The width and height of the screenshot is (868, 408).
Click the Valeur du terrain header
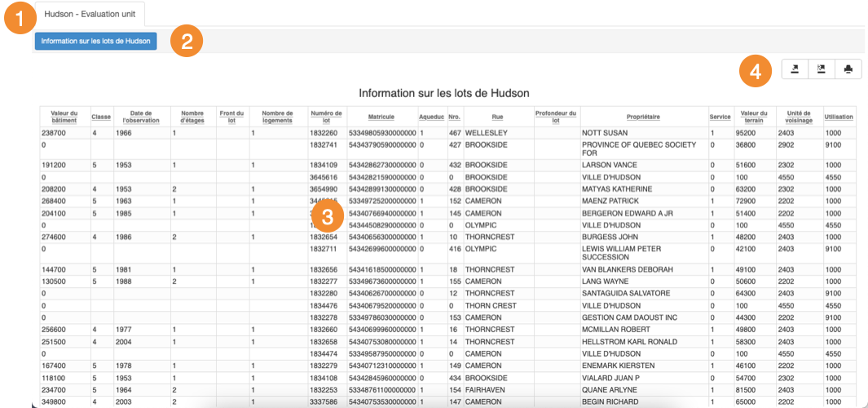click(754, 117)
